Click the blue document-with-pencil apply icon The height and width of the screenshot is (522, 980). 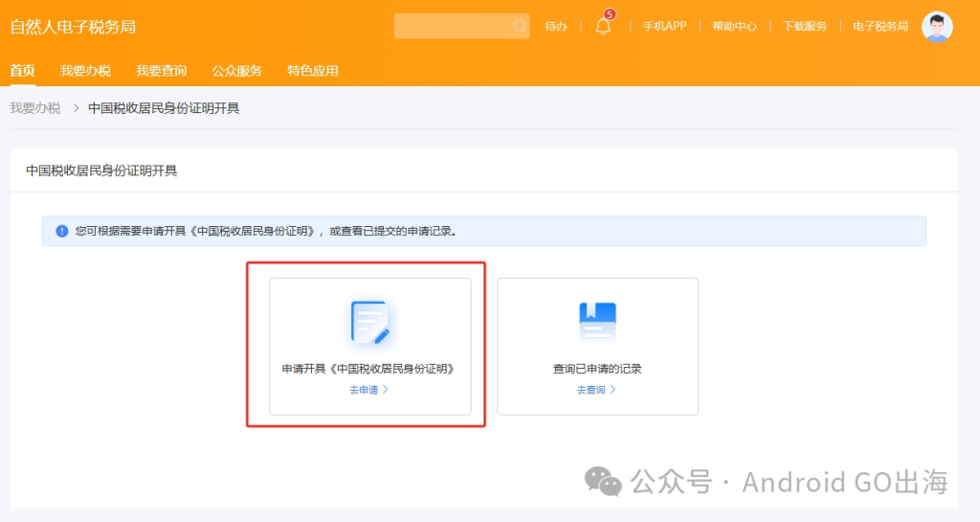pos(370,322)
